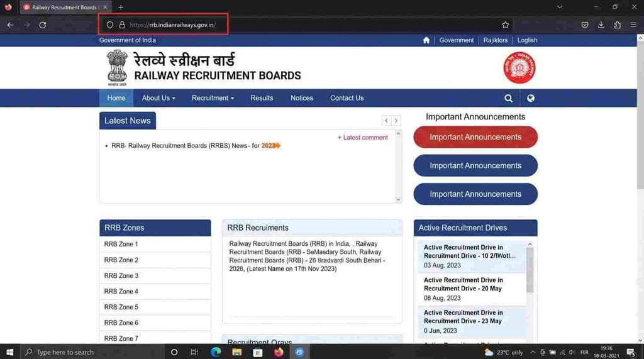Select RRB Zone 2
This screenshot has width=644, height=359.
tap(155, 260)
